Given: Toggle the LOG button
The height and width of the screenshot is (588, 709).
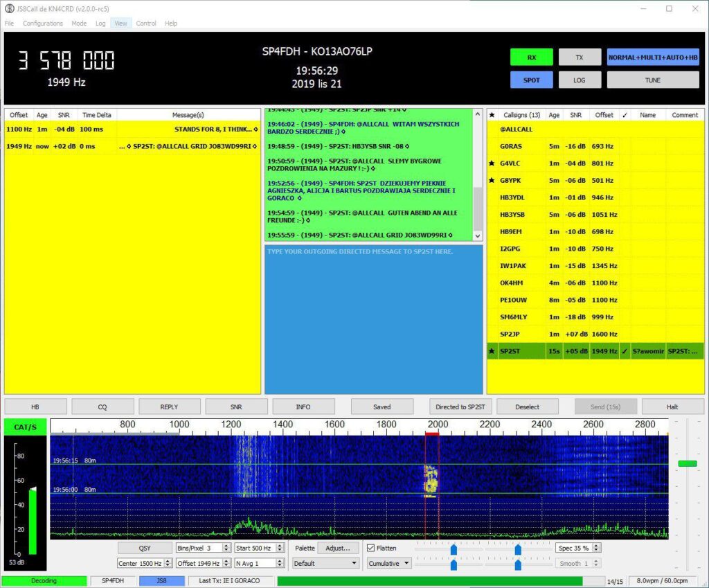Looking at the screenshot, I should click(580, 80).
